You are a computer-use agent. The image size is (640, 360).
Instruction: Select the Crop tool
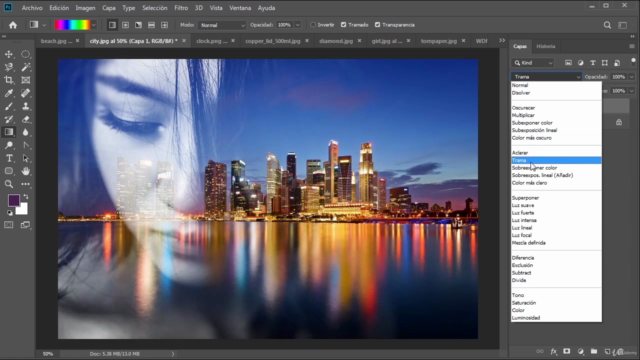(x=9, y=80)
